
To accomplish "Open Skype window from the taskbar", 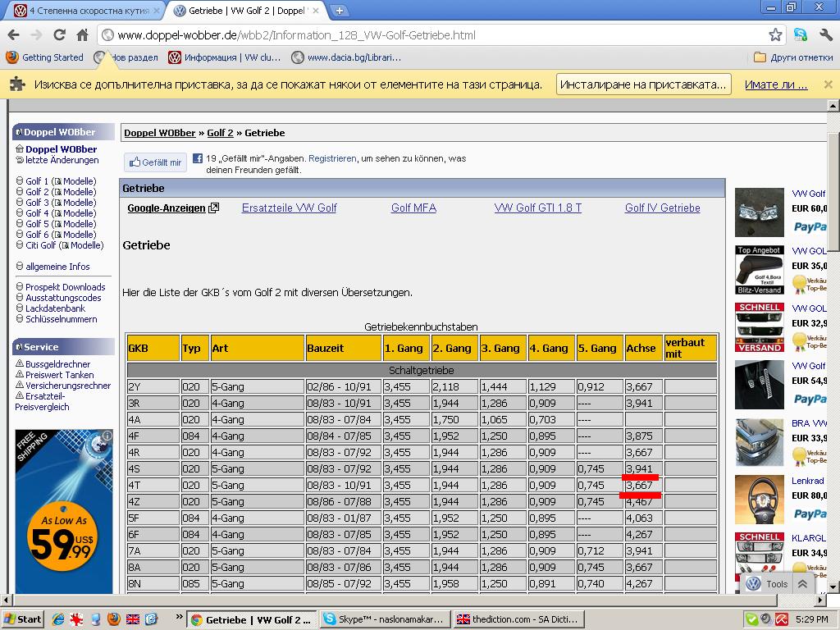I will click(384, 619).
